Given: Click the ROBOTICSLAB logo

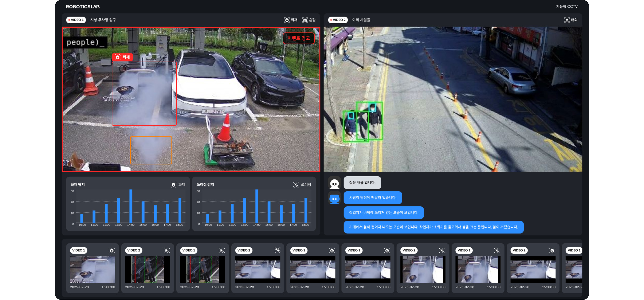Looking at the screenshot, I should (x=83, y=7).
